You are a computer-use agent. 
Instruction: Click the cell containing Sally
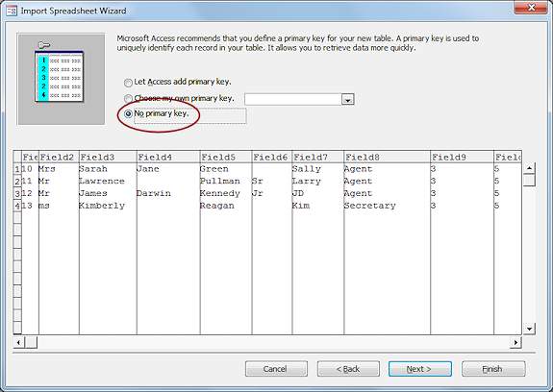click(317, 169)
